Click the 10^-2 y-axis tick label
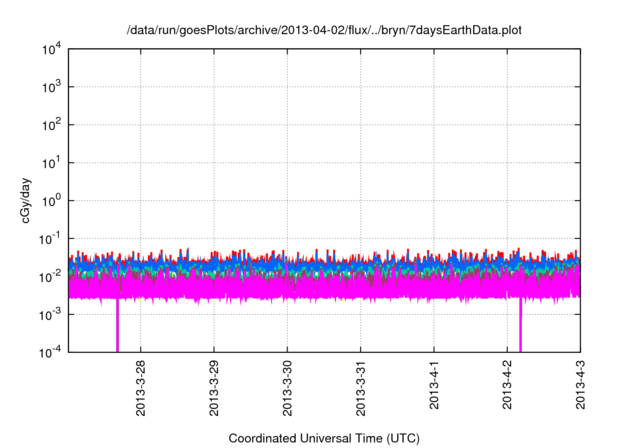Image resolution: width=640 pixels, height=448 pixels. click(50, 277)
